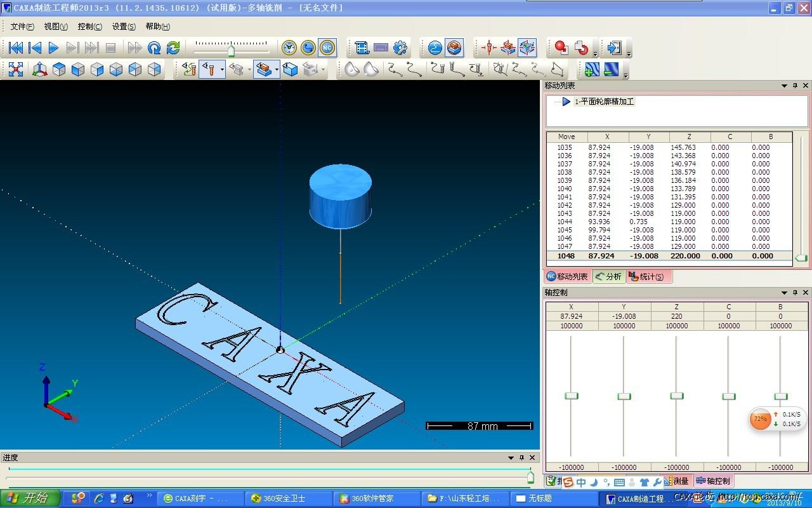The width and height of the screenshot is (812, 508).
Task: Open the 360安全卫士 taskbar item
Action: (x=288, y=498)
